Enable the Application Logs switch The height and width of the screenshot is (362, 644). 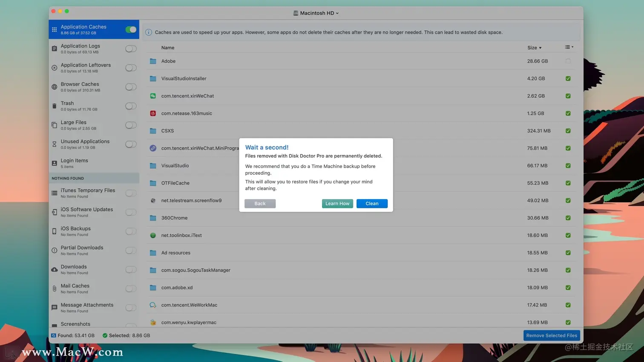[x=131, y=48]
